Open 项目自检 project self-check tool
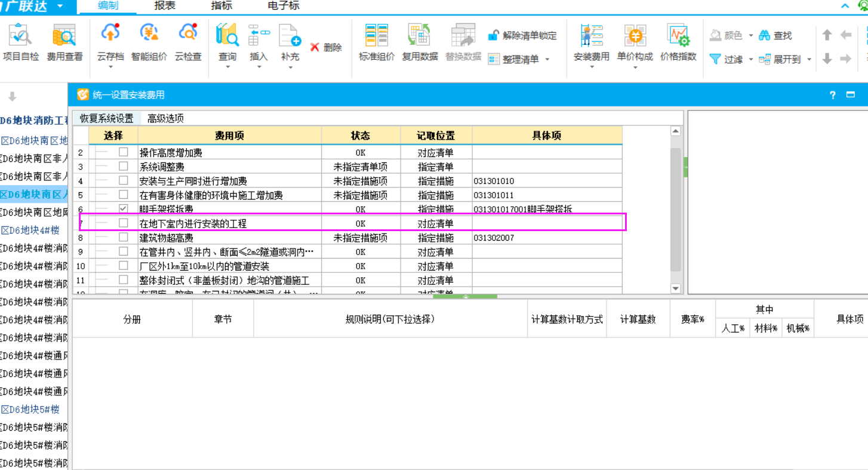 tap(21, 43)
